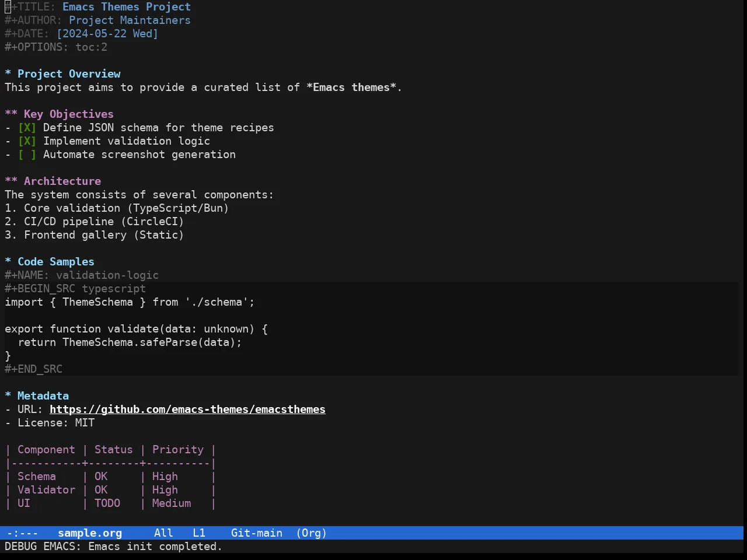This screenshot has height=560, width=747.
Task: Click the OK status in Schema row
Action: (101, 477)
